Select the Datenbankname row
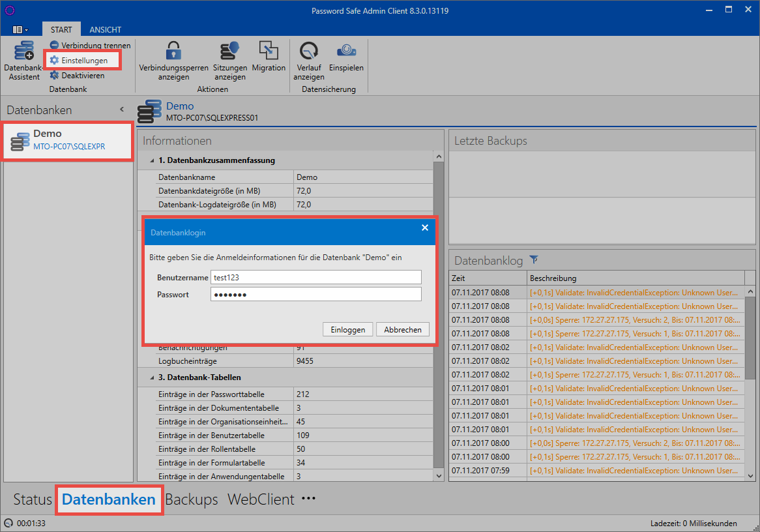Screen dimensions: 760x532 (295, 177)
